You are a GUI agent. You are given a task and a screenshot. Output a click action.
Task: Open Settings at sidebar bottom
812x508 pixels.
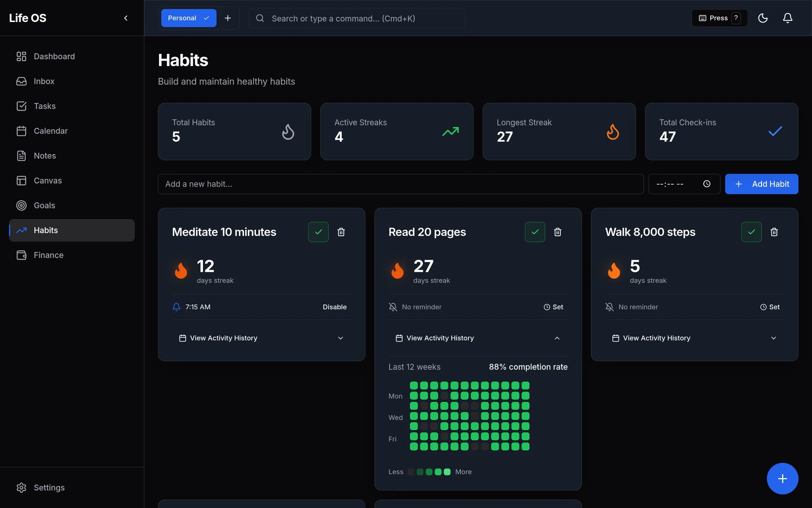tap(72, 487)
